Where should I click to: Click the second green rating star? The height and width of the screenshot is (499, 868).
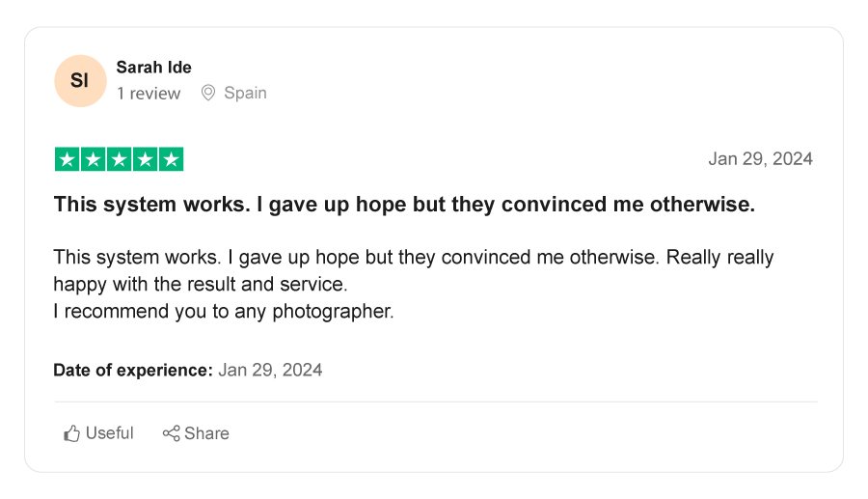click(x=93, y=160)
